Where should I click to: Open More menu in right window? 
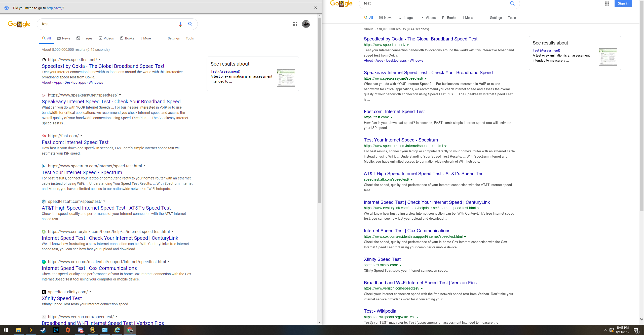467,18
